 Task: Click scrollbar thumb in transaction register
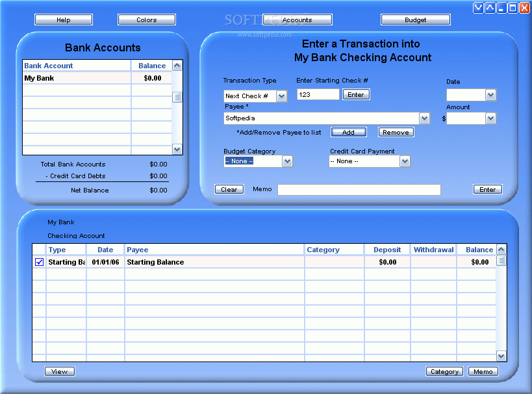[501, 261]
